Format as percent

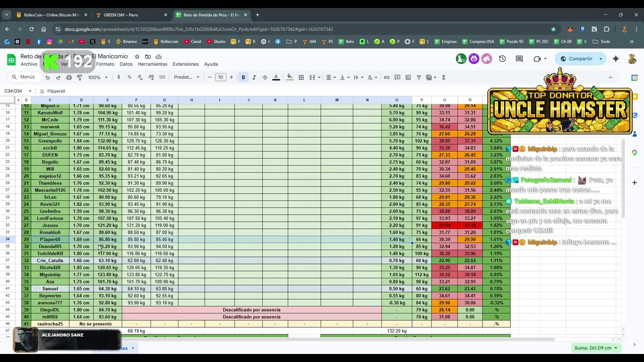(x=129, y=77)
